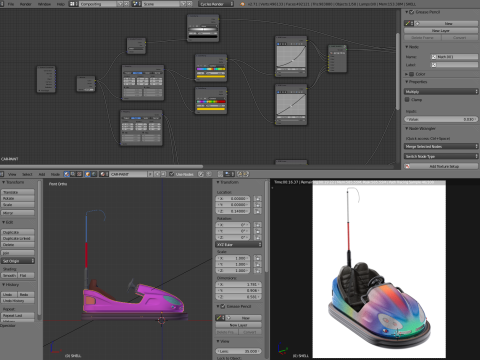Click the Compositing screen layout field
Viewport: 480px width, 360px height.
(x=98, y=4)
